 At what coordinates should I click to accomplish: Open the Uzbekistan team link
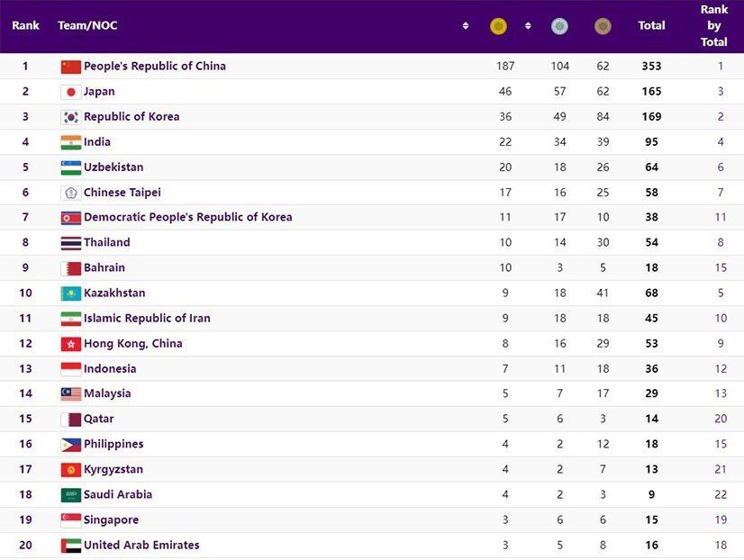pos(113,167)
